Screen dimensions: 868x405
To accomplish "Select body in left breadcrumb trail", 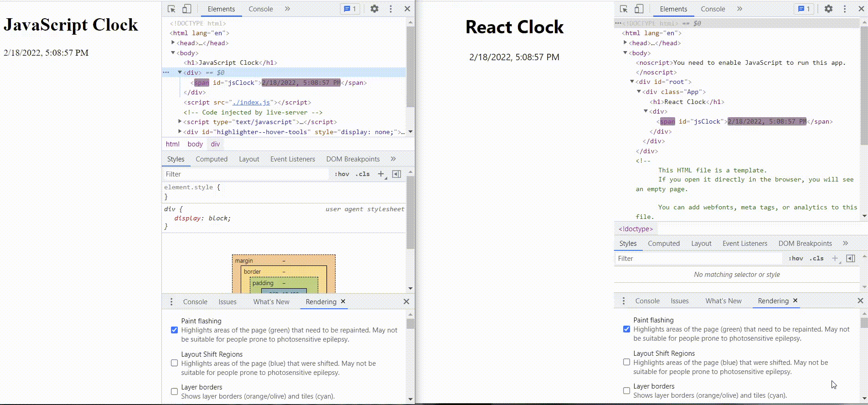I will (195, 144).
